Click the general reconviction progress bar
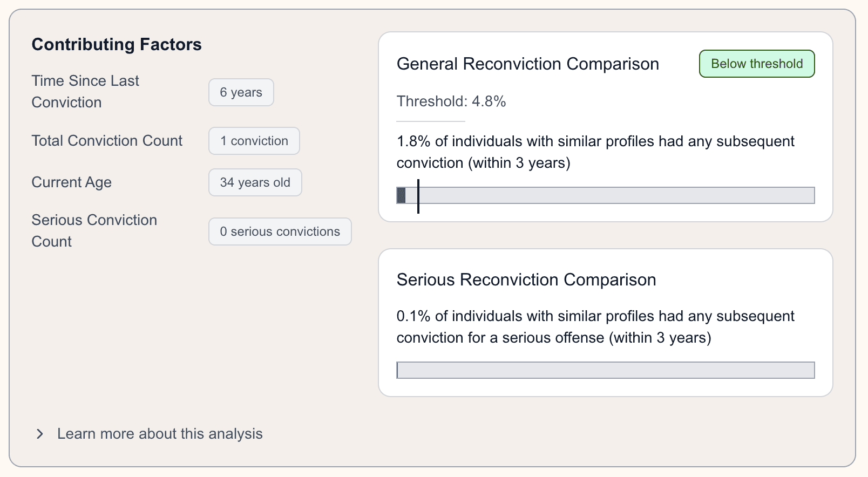This screenshot has width=868, height=477. coord(605,195)
